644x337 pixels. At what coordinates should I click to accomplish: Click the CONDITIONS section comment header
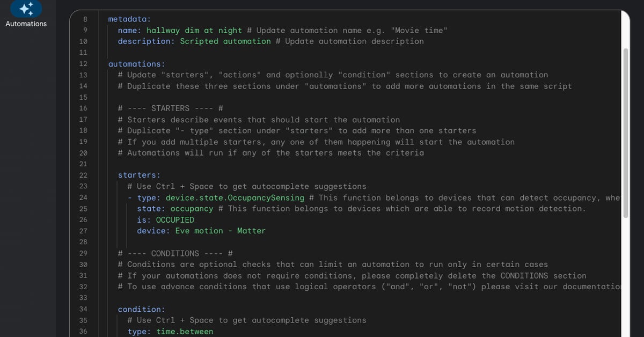click(x=175, y=253)
